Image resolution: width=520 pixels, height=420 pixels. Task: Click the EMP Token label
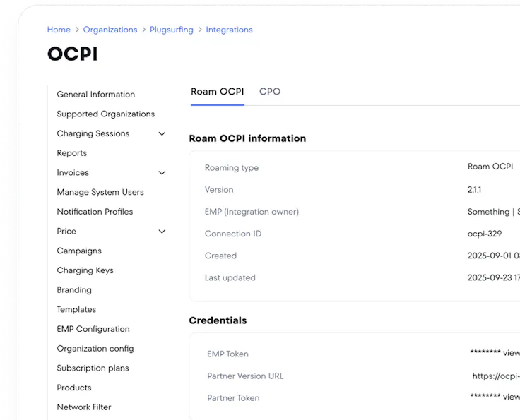pos(227,354)
